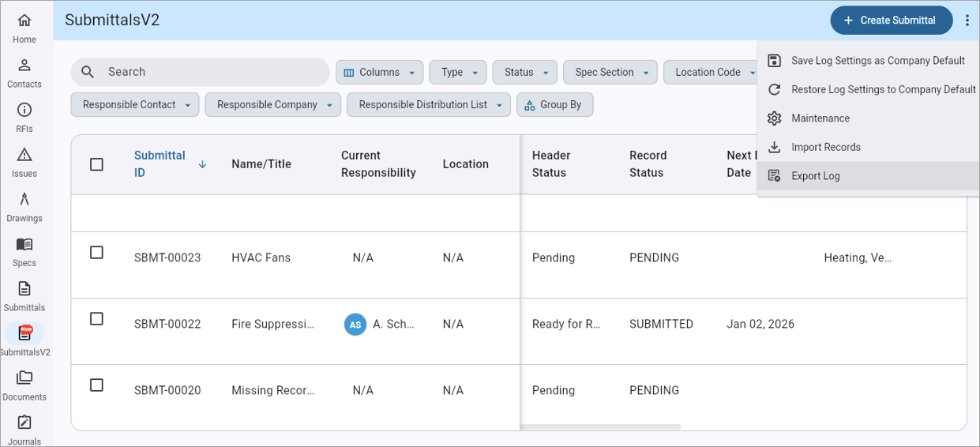Choose Maintenance from the menu
This screenshot has height=447, width=980.
click(869, 118)
